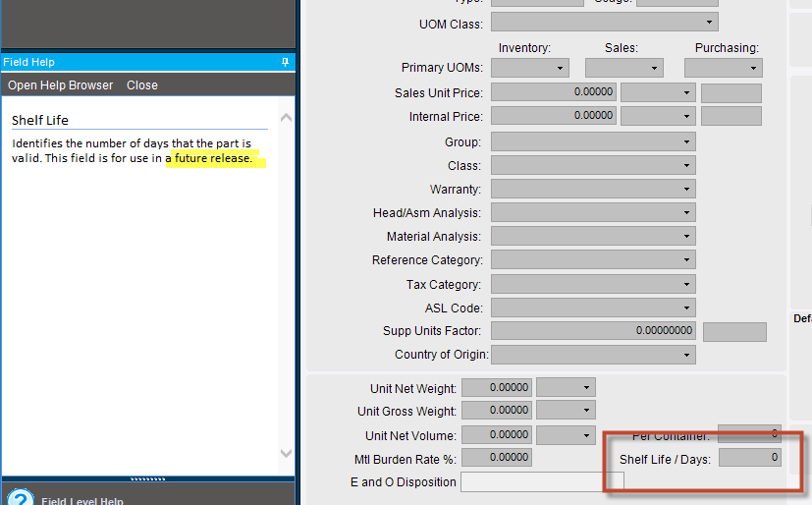Open the Unit Net Weight UOM dropdown
The height and width of the screenshot is (505, 812).
[x=586, y=387]
